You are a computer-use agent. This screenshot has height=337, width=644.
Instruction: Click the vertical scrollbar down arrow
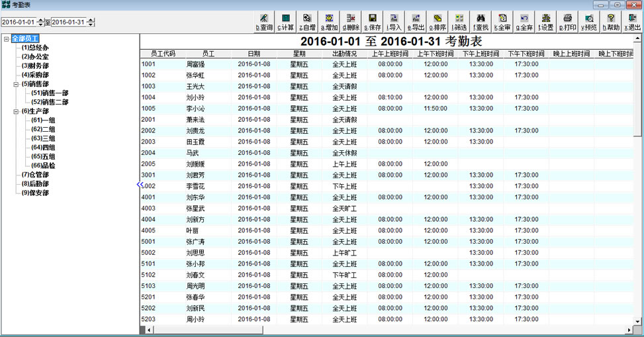(x=637, y=321)
